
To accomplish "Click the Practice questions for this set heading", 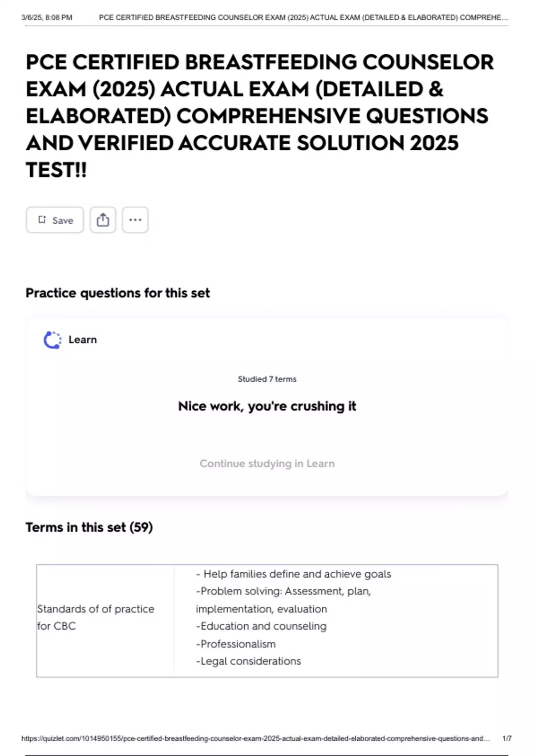I will [118, 293].
